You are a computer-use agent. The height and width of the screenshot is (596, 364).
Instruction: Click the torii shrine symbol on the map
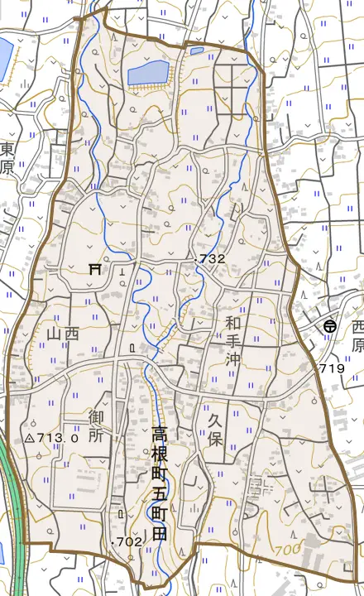point(94,270)
